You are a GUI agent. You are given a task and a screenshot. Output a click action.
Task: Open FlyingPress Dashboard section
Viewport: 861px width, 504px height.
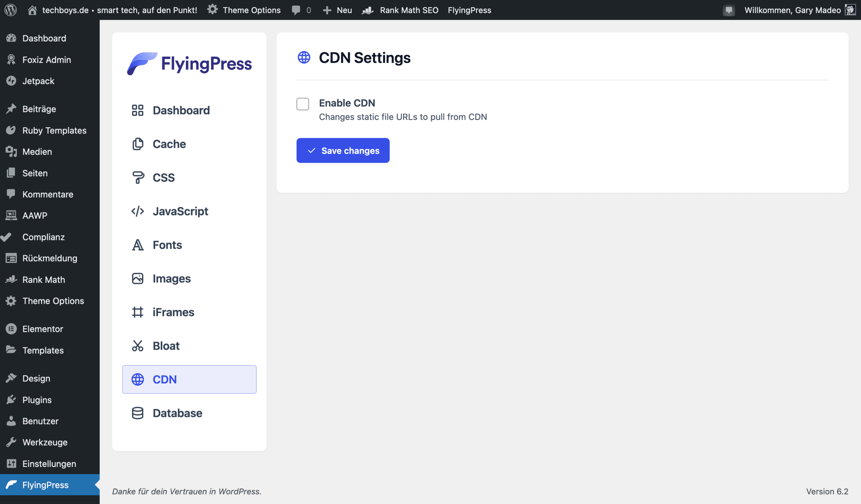point(189,110)
